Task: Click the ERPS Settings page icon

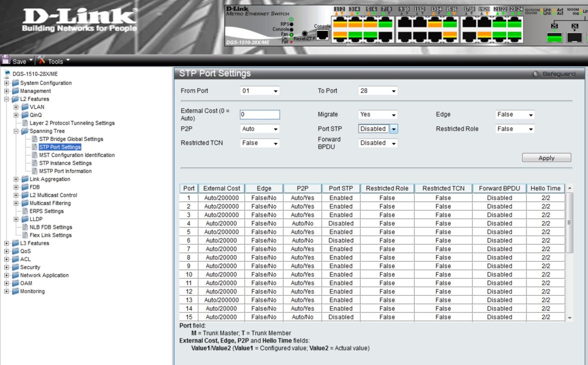Action: [x=25, y=211]
